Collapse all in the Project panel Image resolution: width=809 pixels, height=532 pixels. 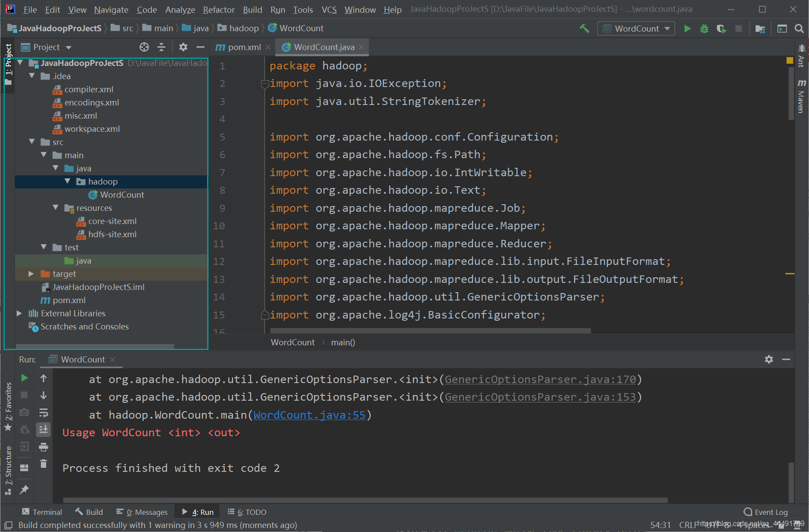[161, 47]
